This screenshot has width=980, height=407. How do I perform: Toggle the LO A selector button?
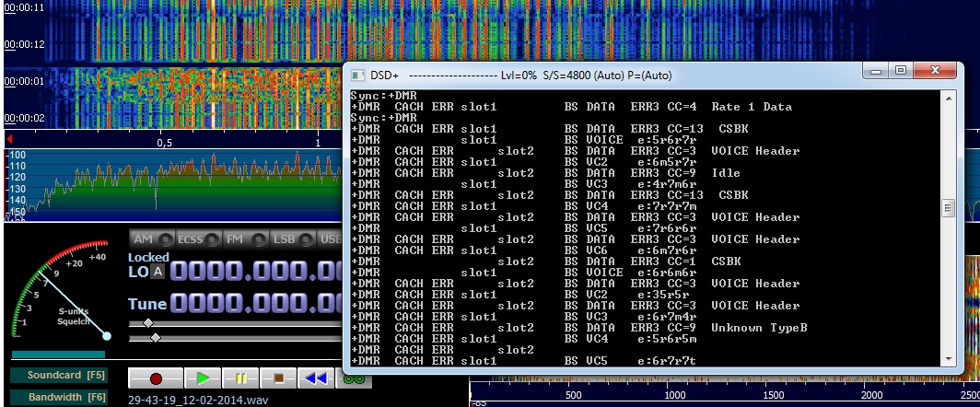[158, 272]
